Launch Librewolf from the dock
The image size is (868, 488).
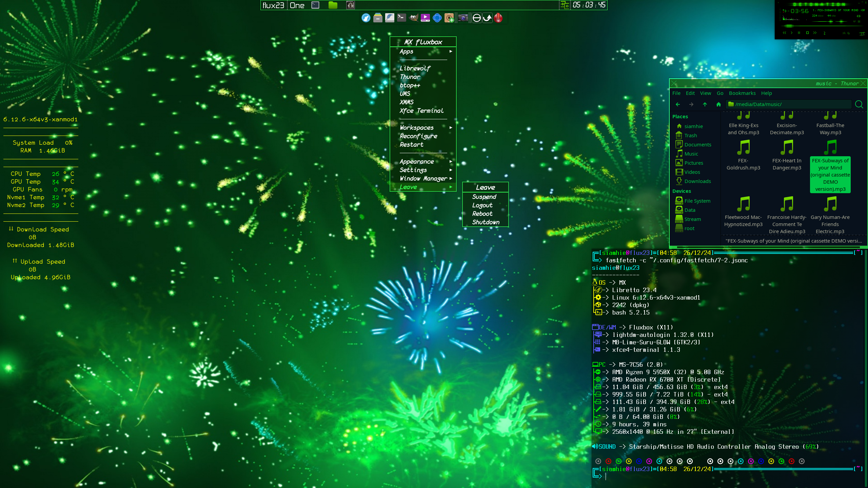pos(366,18)
